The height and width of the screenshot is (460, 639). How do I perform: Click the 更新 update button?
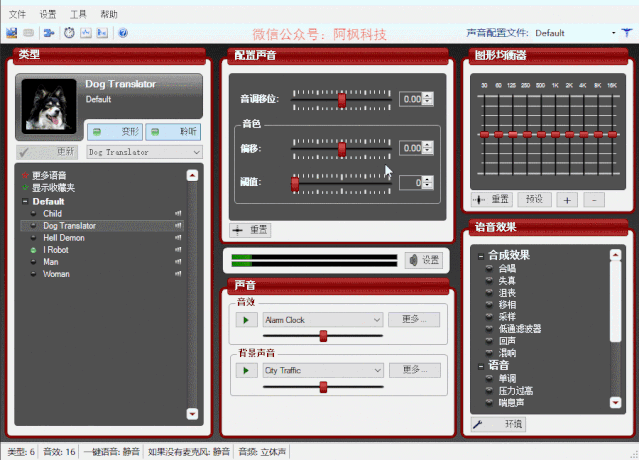pos(47,152)
